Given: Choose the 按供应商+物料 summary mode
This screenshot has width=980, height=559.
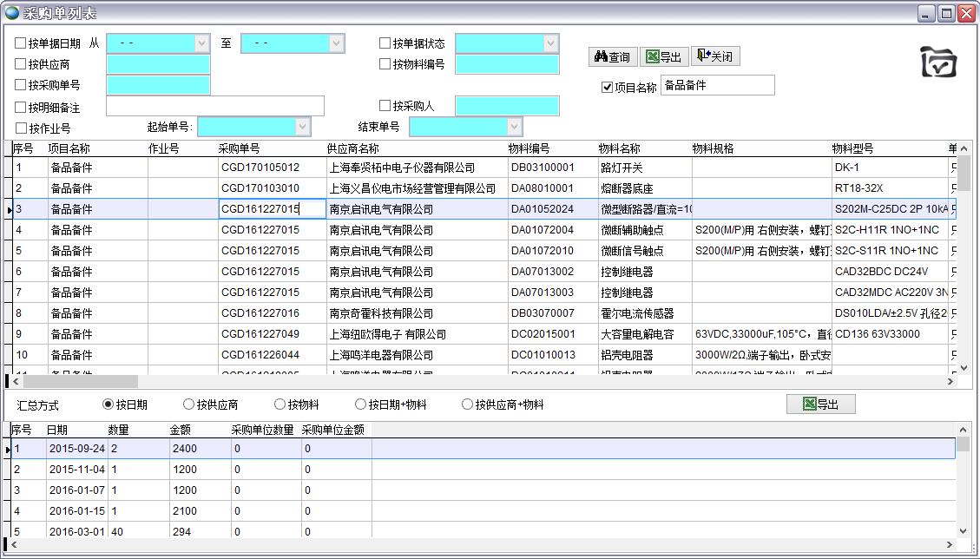Looking at the screenshot, I should click(468, 404).
